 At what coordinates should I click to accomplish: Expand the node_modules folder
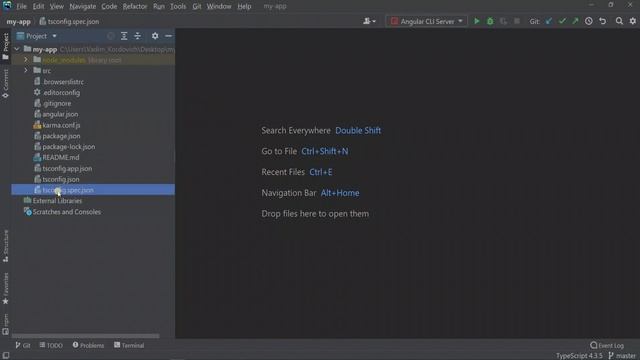click(x=26, y=60)
